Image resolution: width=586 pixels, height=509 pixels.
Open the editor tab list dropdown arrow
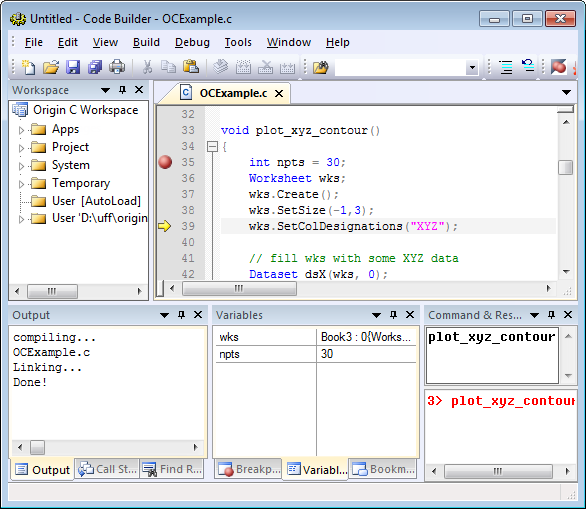[566, 92]
